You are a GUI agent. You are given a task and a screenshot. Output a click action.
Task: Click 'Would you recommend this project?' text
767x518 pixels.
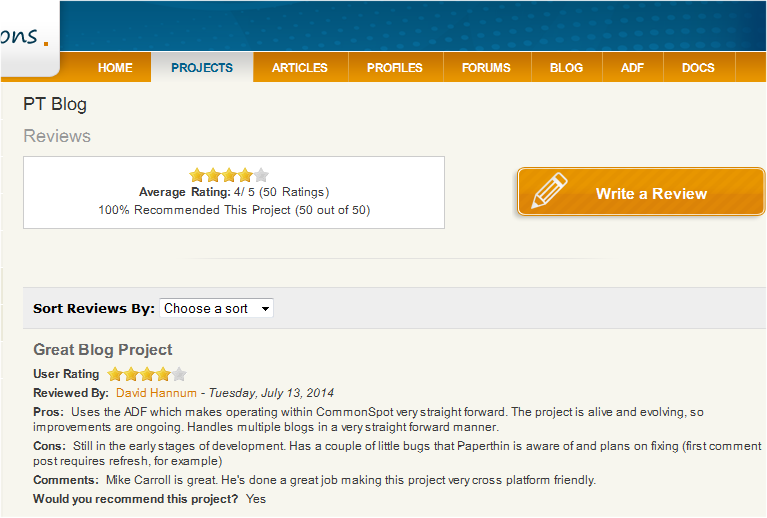pos(135,499)
